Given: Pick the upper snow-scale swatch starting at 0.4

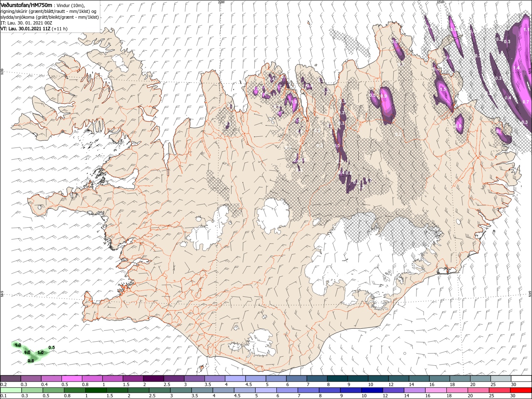Looking at the screenshot, I should point(51,379).
